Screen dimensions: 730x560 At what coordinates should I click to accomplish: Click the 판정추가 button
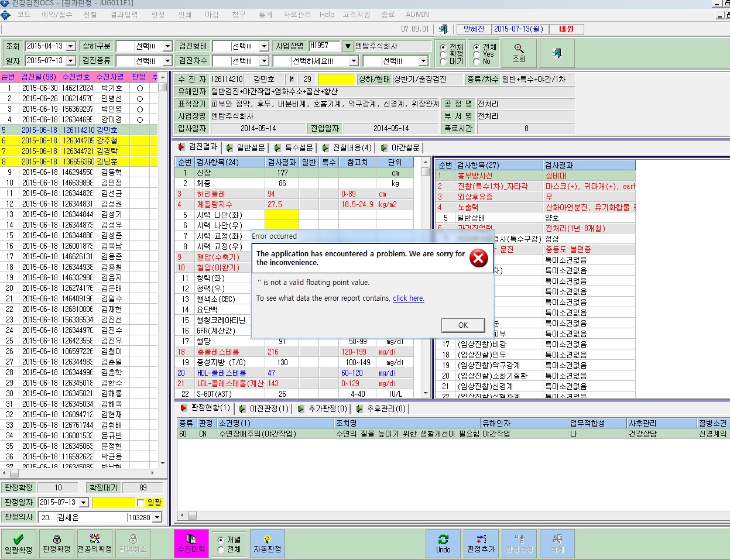point(481,544)
